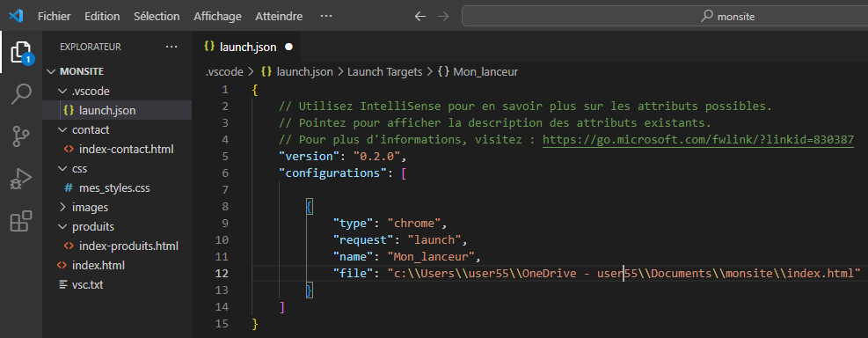The width and height of the screenshot is (868, 338).
Task: Click the HTML icon of index-contact.html
Action: [69, 149]
